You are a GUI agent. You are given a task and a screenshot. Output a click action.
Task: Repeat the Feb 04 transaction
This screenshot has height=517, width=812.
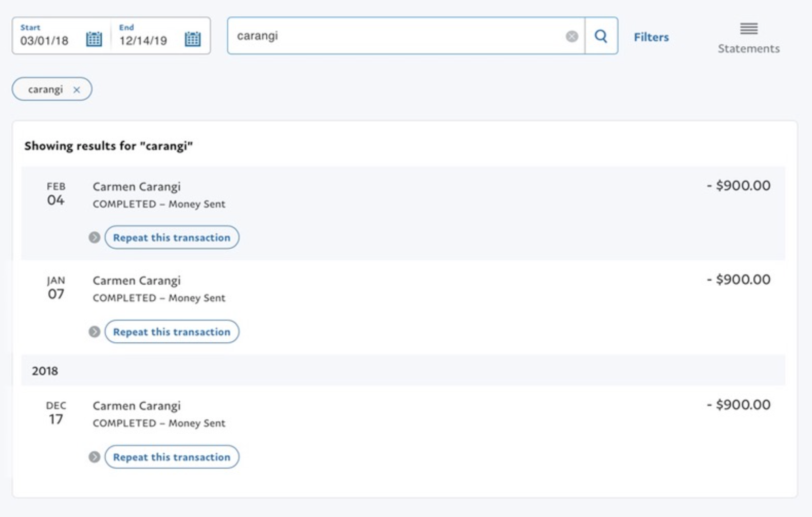point(172,237)
